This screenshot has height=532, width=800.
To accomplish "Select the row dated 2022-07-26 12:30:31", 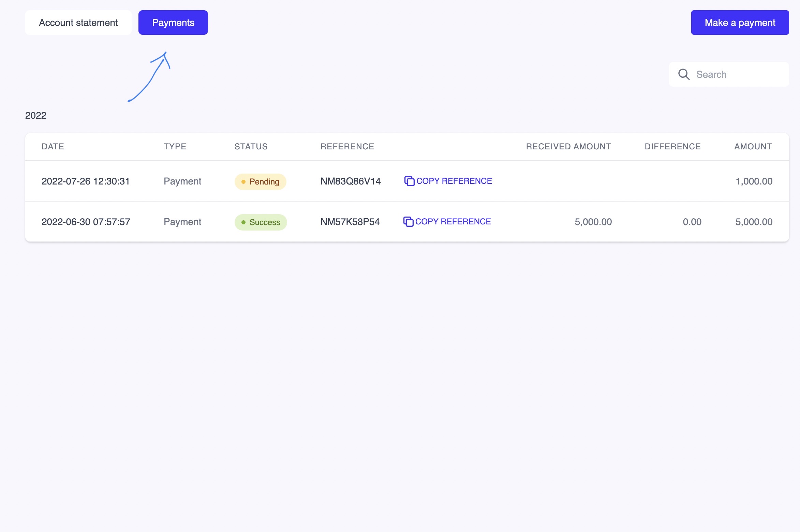I will click(x=86, y=181).
